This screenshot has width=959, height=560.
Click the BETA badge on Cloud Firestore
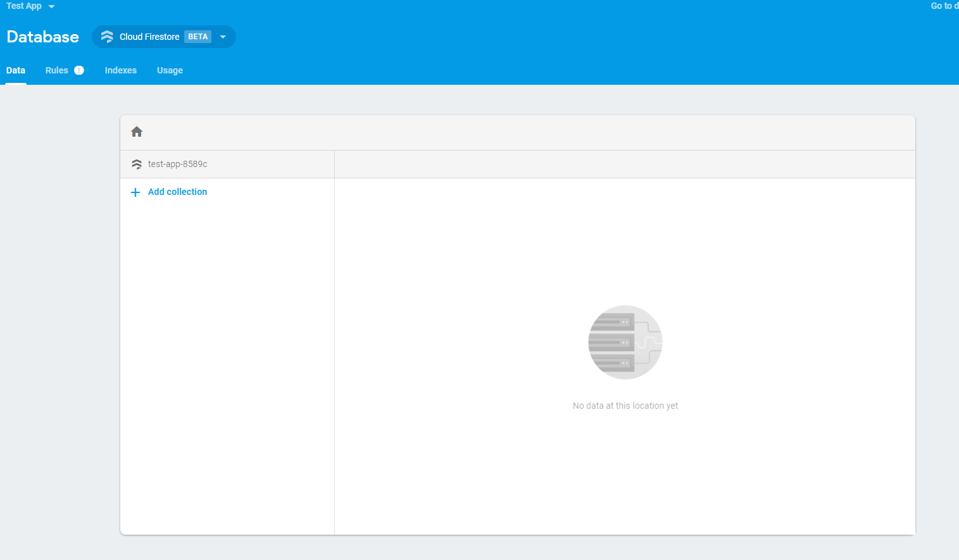tap(197, 36)
